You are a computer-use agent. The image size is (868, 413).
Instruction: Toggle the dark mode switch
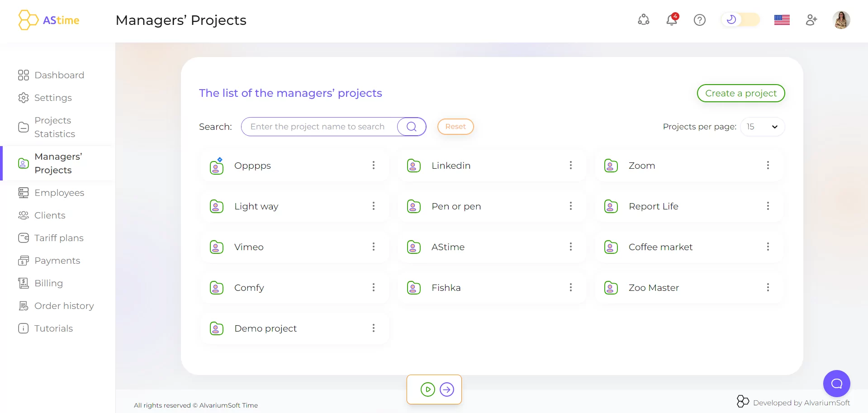[740, 20]
